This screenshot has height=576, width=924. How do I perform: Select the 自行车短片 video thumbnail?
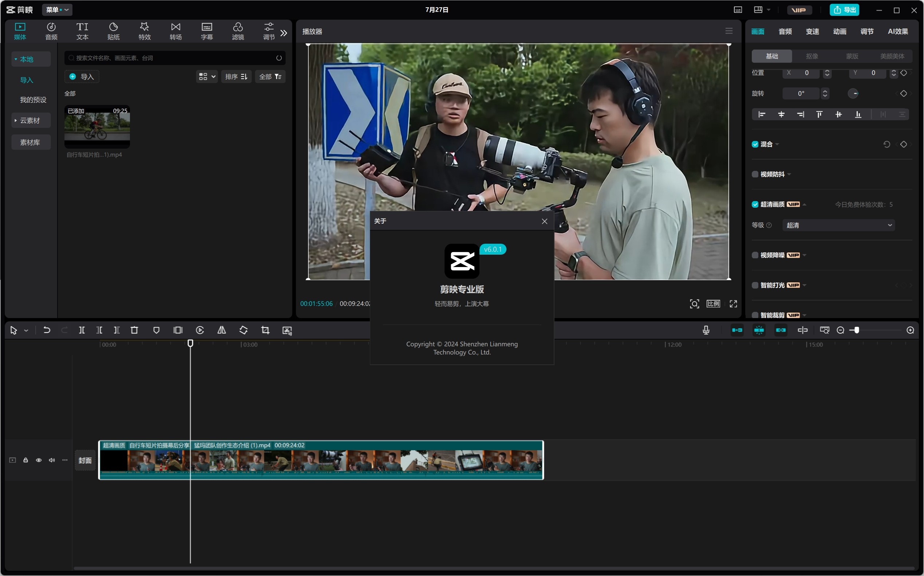tap(97, 127)
